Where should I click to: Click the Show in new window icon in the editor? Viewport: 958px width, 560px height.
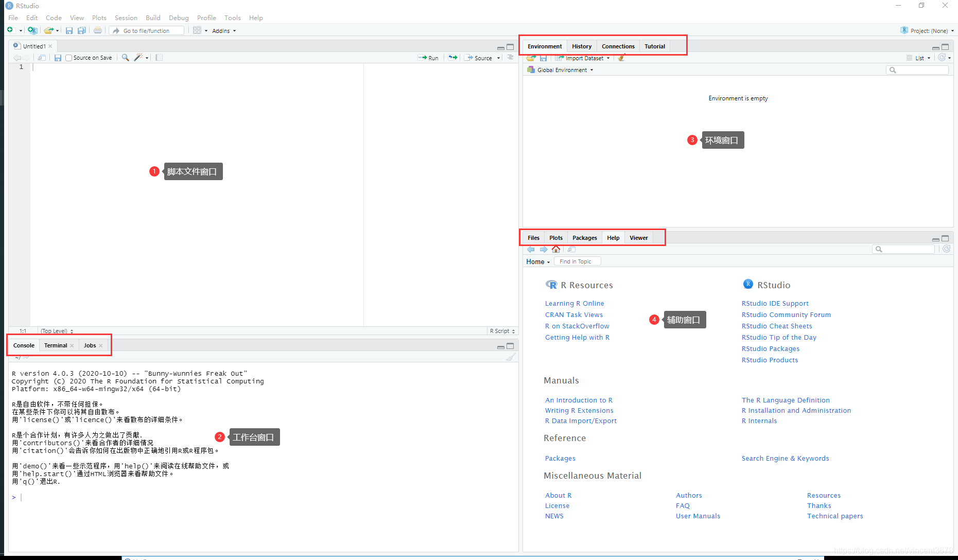[42, 58]
